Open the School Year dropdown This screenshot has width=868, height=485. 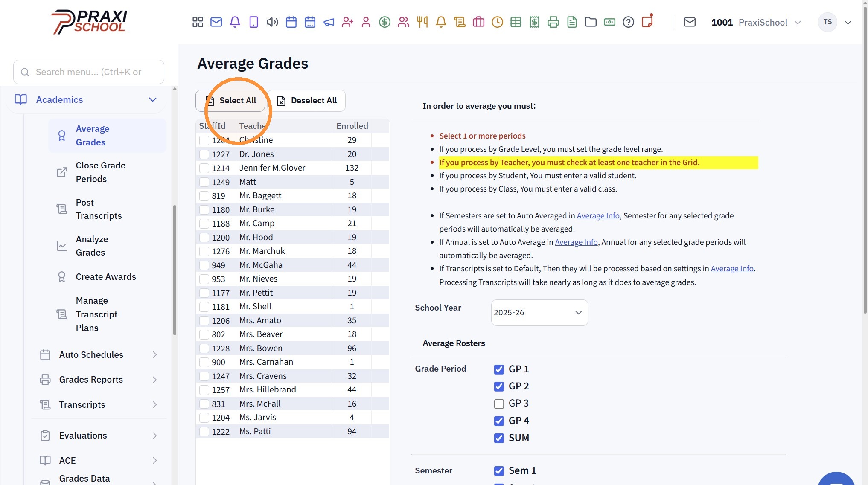point(539,313)
